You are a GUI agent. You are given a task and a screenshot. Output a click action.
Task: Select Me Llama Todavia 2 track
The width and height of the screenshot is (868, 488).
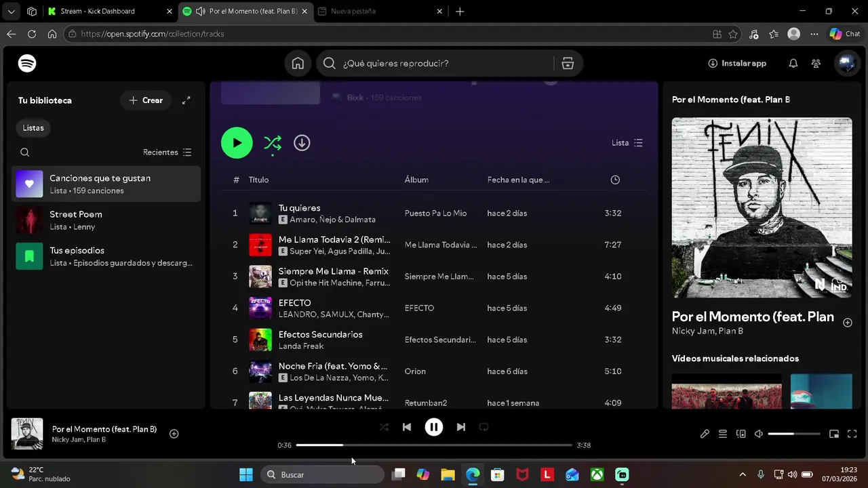coord(434,245)
